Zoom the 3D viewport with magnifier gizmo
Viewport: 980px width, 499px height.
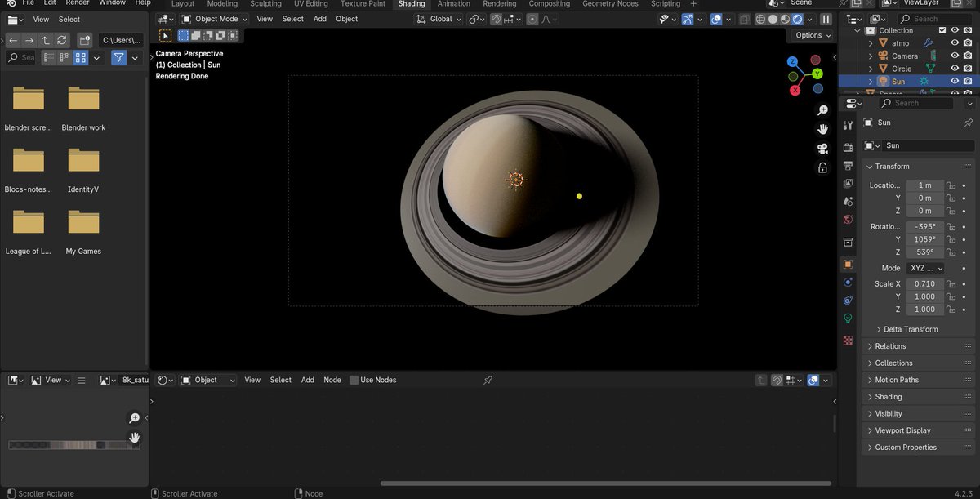(x=822, y=110)
